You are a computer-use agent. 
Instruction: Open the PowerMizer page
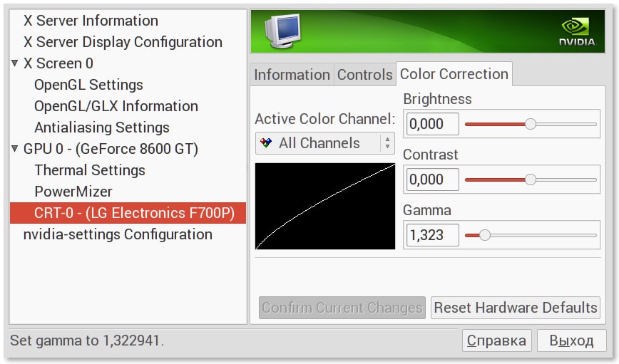click(73, 192)
